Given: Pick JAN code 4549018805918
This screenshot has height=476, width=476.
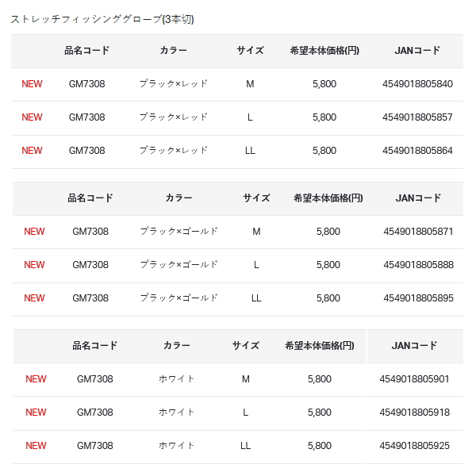Looking at the screenshot, I should [x=414, y=413].
